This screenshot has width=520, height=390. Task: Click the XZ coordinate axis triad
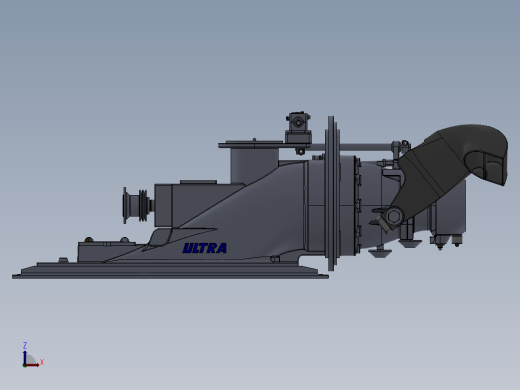[x=33, y=355]
